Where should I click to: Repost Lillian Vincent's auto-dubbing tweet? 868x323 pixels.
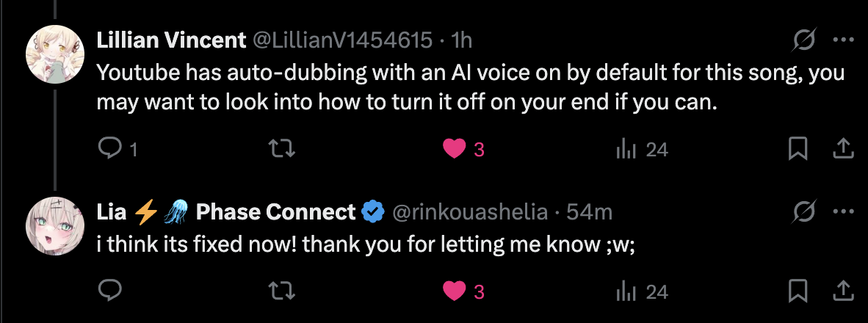[x=282, y=148]
